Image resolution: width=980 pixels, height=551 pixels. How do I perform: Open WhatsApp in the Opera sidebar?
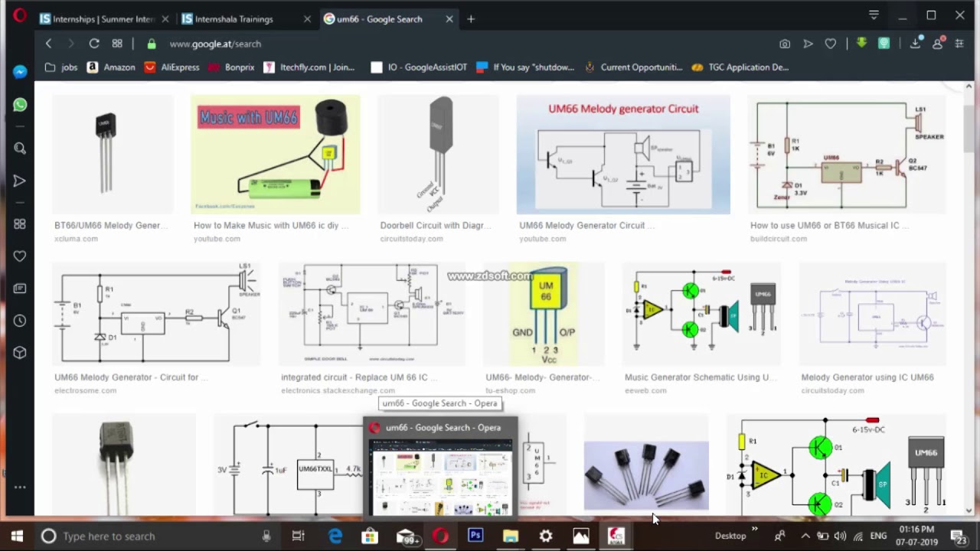tap(20, 105)
